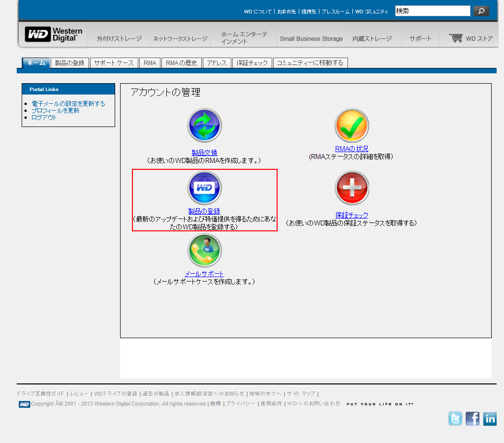This screenshot has height=443, width=504.
Task: Click ドライブ互換性ガイド footer link
Action: click(x=40, y=393)
